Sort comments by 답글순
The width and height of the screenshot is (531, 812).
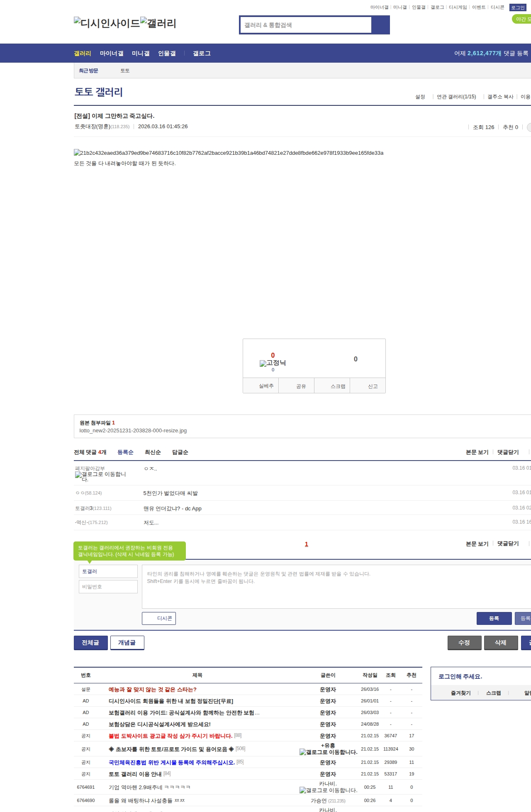[180, 452]
